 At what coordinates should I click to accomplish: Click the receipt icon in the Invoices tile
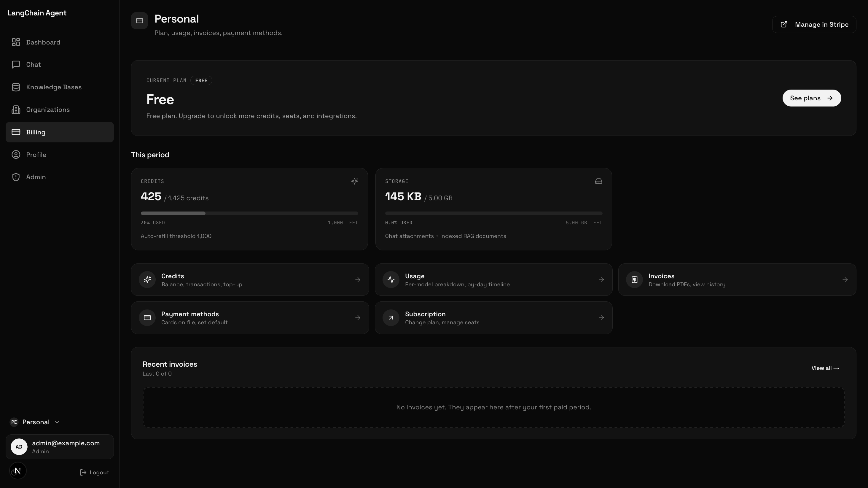tap(635, 280)
